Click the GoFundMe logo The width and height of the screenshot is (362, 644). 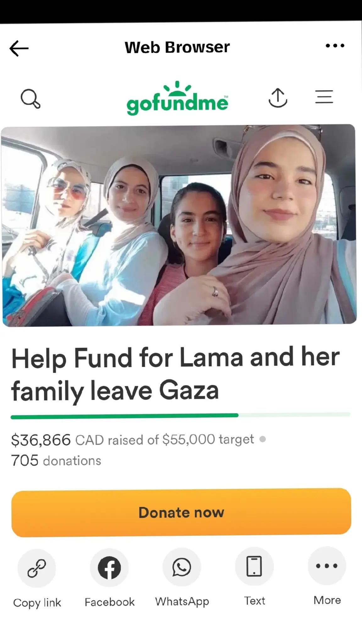[x=177, y=98]
